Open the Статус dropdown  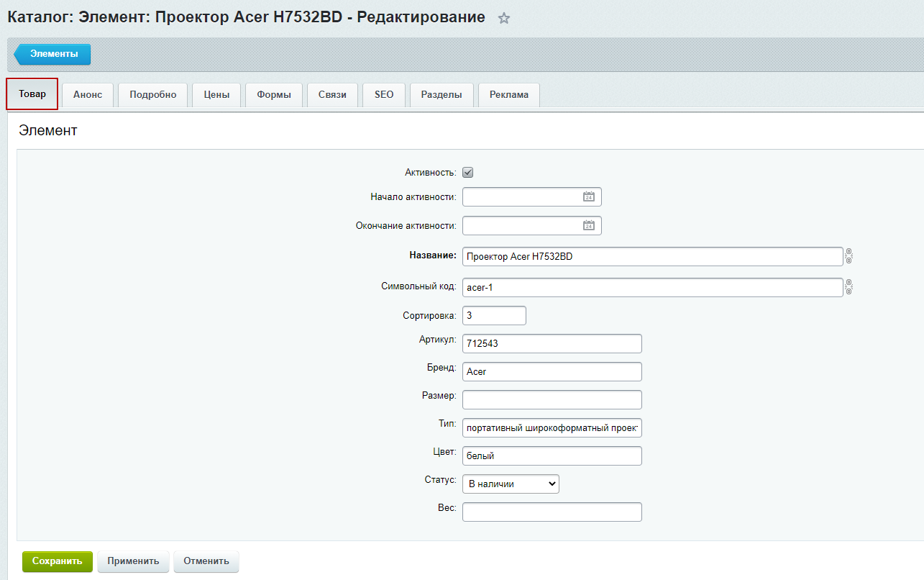[x=511, y=484]
